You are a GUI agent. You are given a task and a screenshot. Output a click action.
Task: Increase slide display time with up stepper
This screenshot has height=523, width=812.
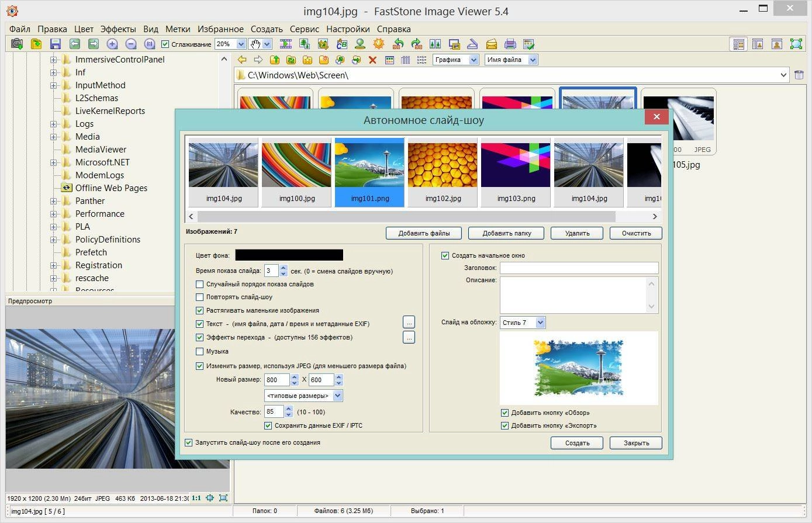point(284,268)
